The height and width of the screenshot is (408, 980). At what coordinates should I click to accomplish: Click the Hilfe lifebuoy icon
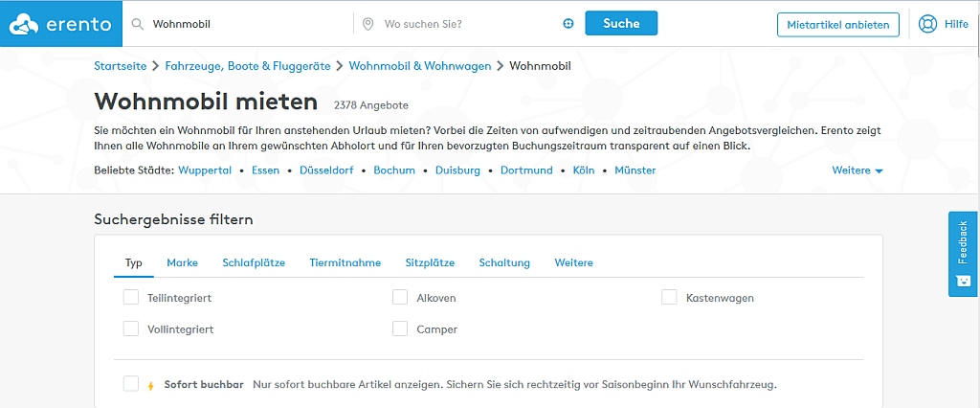[927, 24]
